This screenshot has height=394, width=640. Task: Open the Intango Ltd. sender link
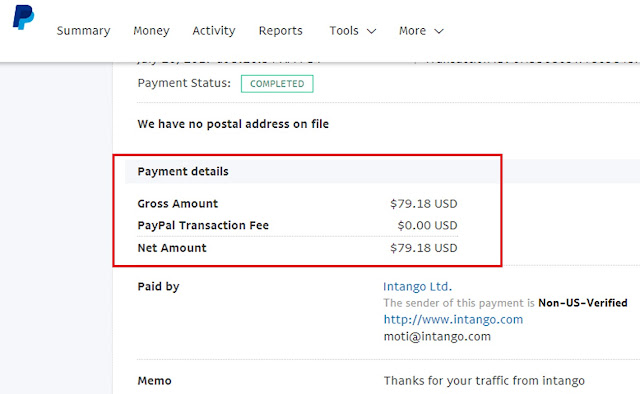pyautogui.click(x=418, y=287)
